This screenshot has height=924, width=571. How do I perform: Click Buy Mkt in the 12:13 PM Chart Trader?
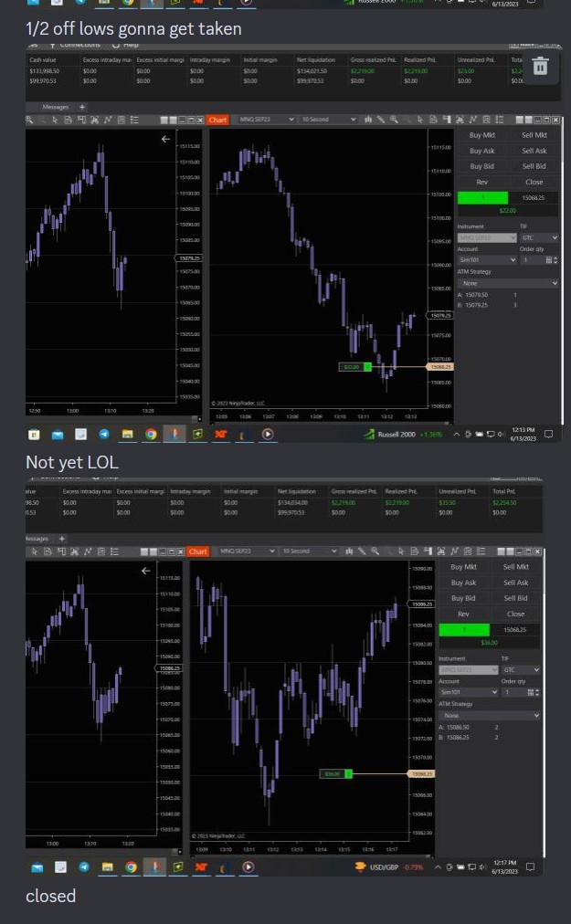[482, 135]
